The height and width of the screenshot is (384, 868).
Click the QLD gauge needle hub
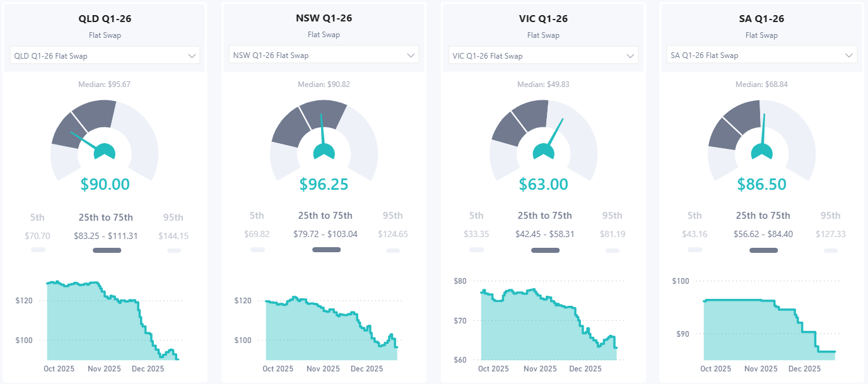pyautogui.click(x=105, y=151)
